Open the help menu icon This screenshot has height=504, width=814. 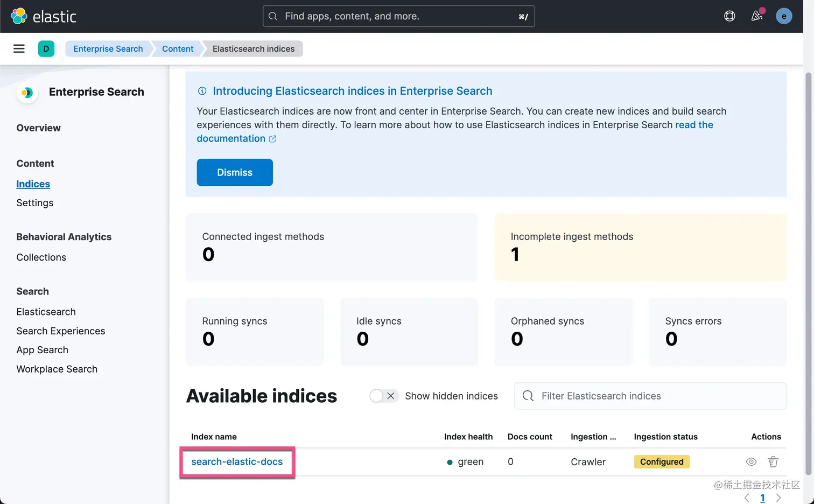pos(729,16)
